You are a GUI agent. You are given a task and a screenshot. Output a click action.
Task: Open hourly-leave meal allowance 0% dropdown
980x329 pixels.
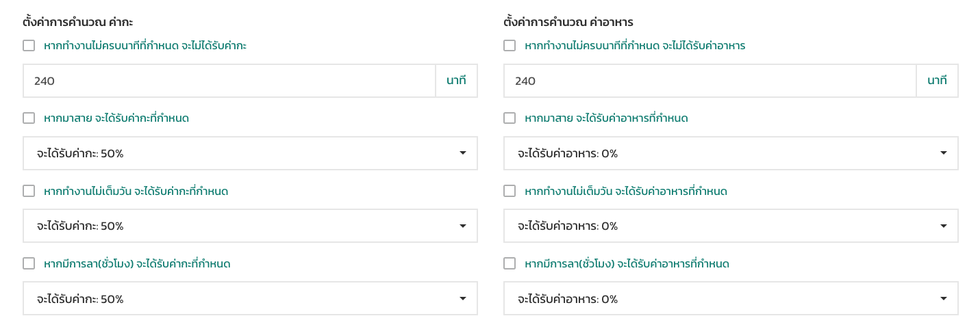[x=731, y=298]
